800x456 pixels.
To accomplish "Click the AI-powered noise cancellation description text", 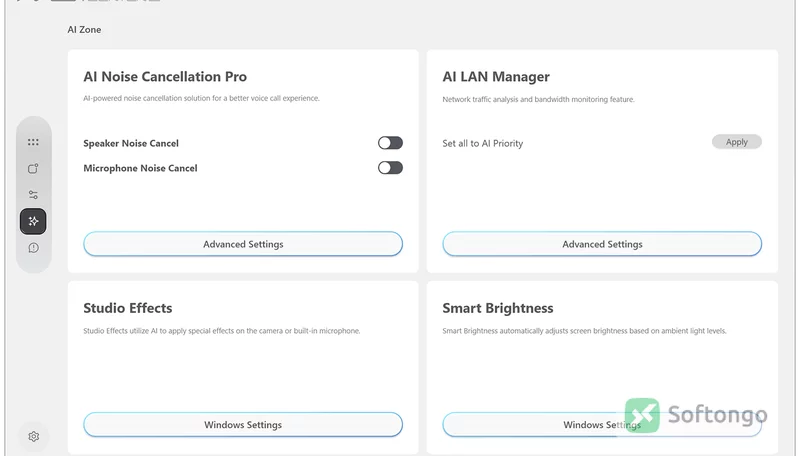I will (x=202, y=98).
